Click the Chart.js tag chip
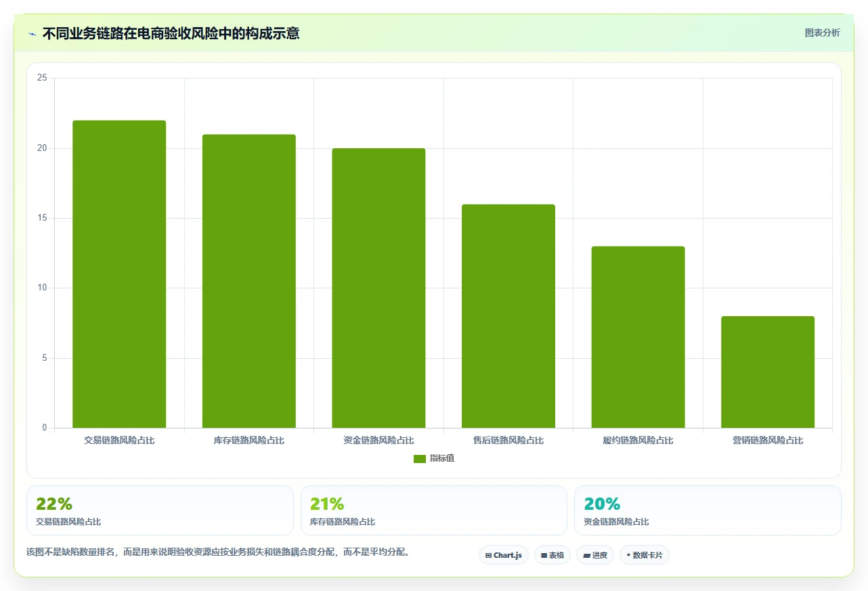The height and width of the screenshot is (591, 868). coord(504,555)
